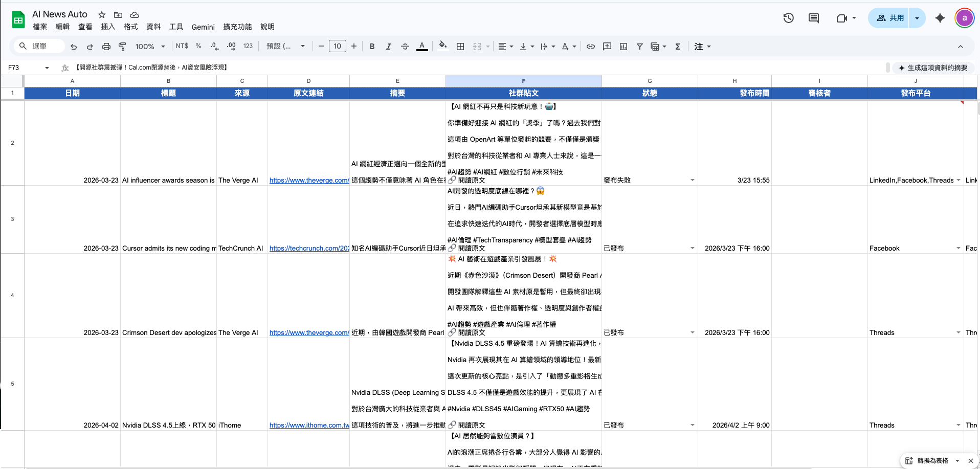Click the insert link icon
980x469 pixels.
click(x=590, y=47)
